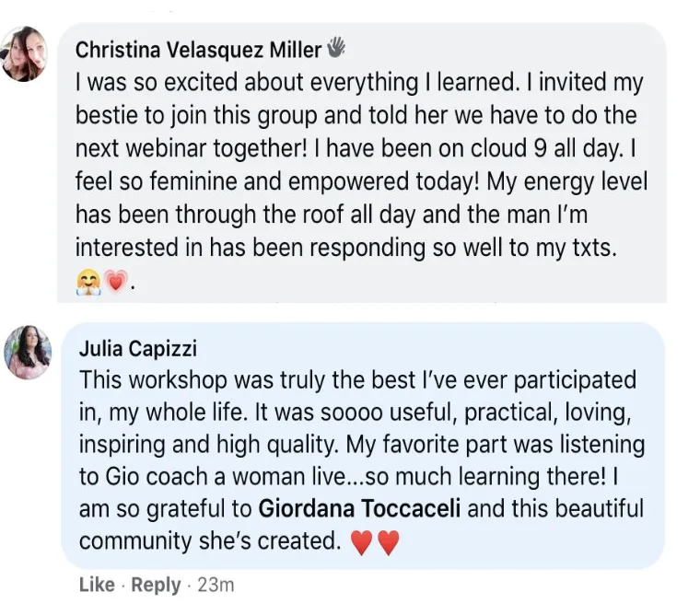Click the 23m timestamp
The height and width of the screenshot is (604, 700).
click(x=216, y=585)
